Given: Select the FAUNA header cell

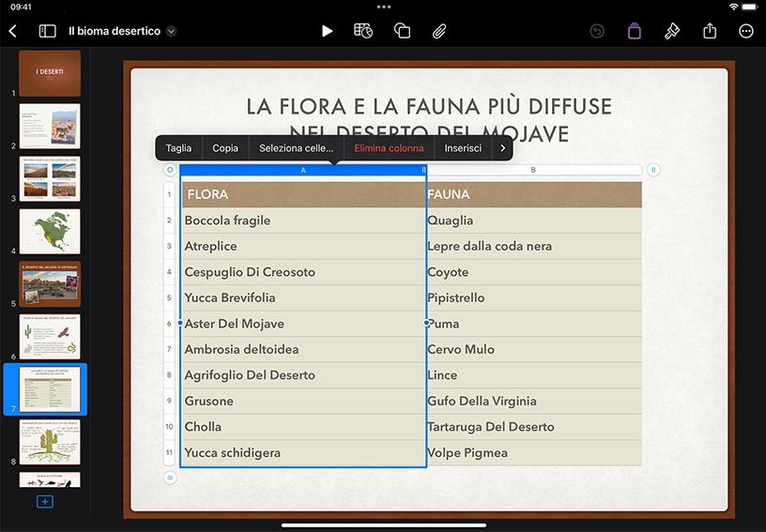Looking at the screenshot, I should click(x=534, y=194).
